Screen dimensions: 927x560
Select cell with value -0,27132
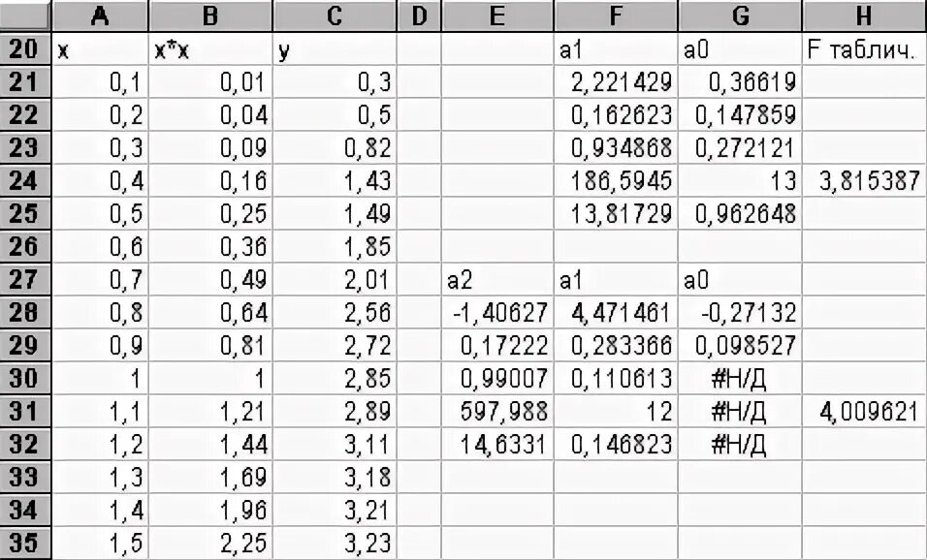(740, 313)
